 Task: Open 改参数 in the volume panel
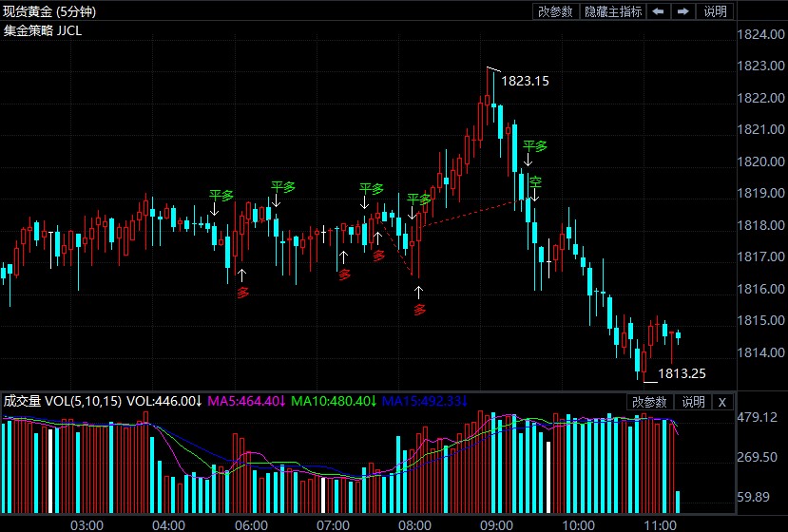point(651,402)
